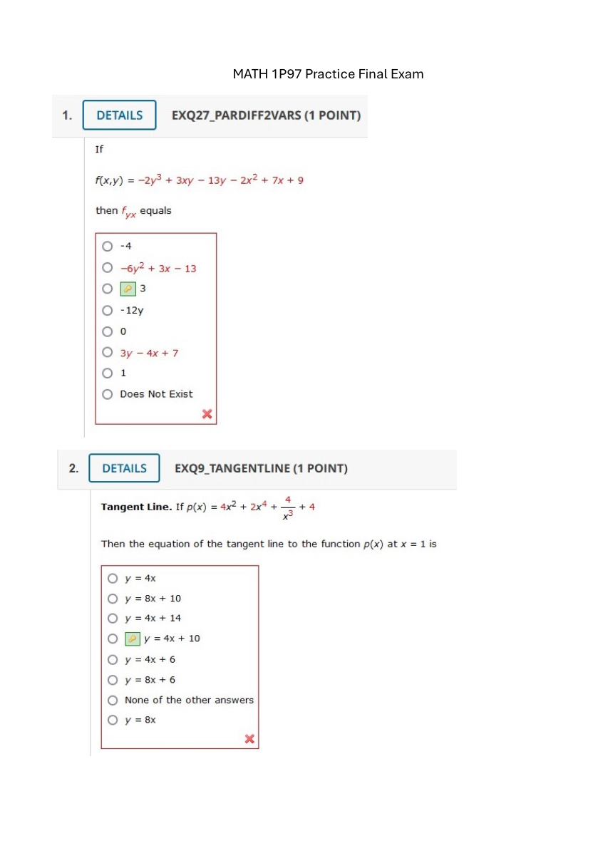Pick the y = 8x + 10 option

113,598
